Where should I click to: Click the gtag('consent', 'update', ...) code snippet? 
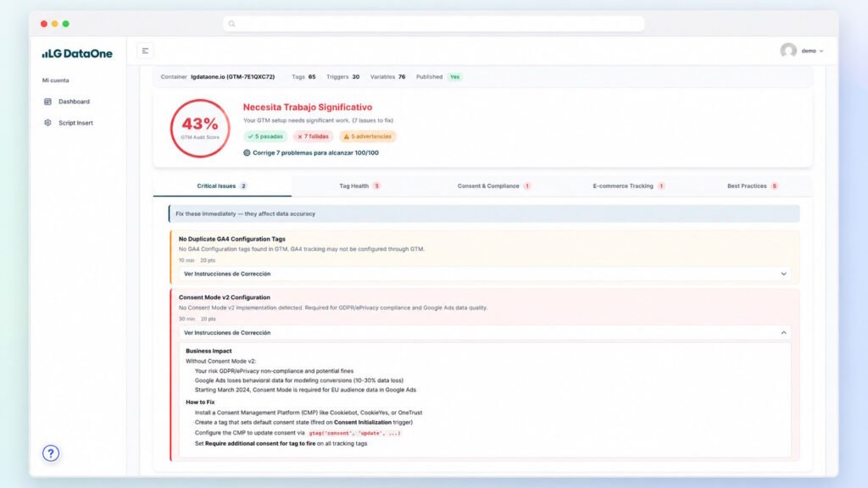point(354,433)
